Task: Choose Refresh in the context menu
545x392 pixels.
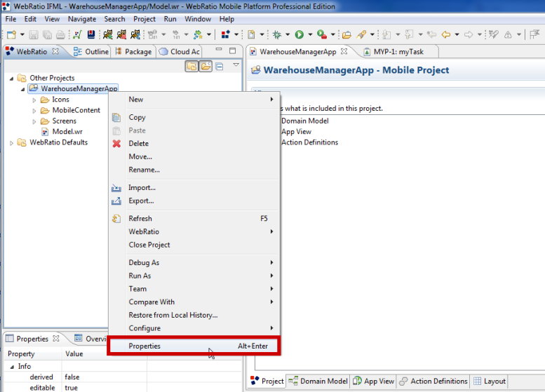Action: pyautogui.click(x=194, y=219)
